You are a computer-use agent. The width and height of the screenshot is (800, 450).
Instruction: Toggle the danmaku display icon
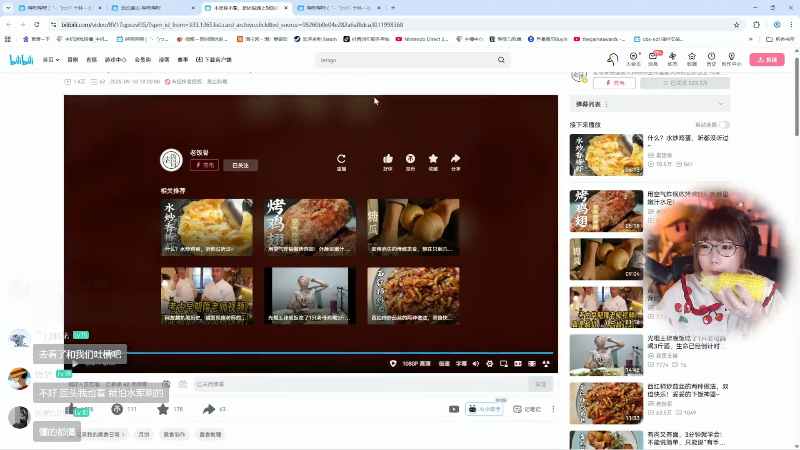[166, 384]
